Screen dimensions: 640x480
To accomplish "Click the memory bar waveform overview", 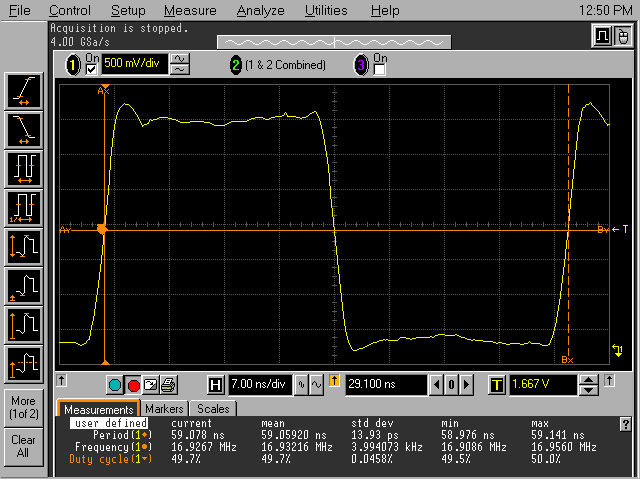I will point(334,42).
